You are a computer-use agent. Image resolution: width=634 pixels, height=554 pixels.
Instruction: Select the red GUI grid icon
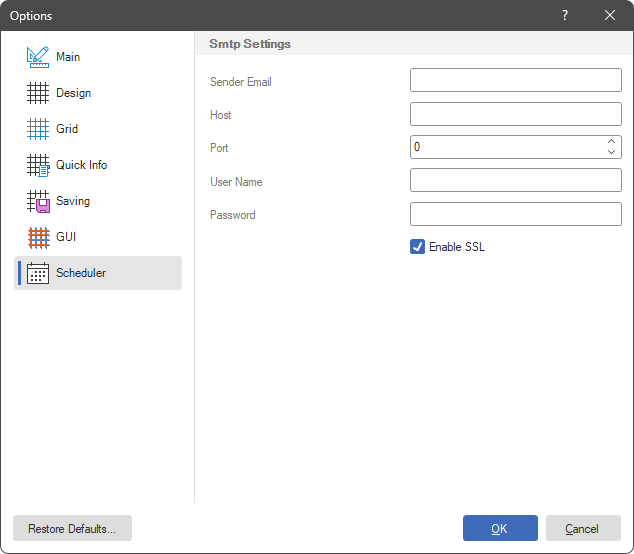coord(38,237)
